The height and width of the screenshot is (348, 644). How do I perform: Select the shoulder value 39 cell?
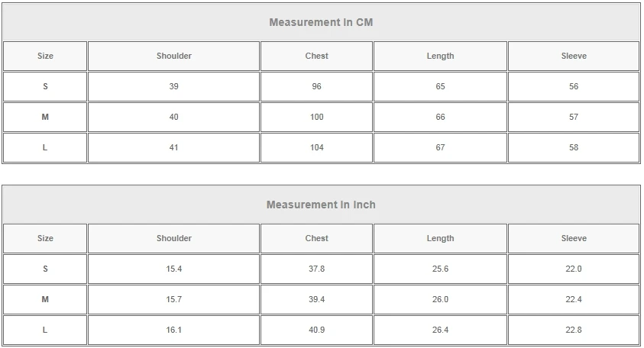(x=174, y=86)
